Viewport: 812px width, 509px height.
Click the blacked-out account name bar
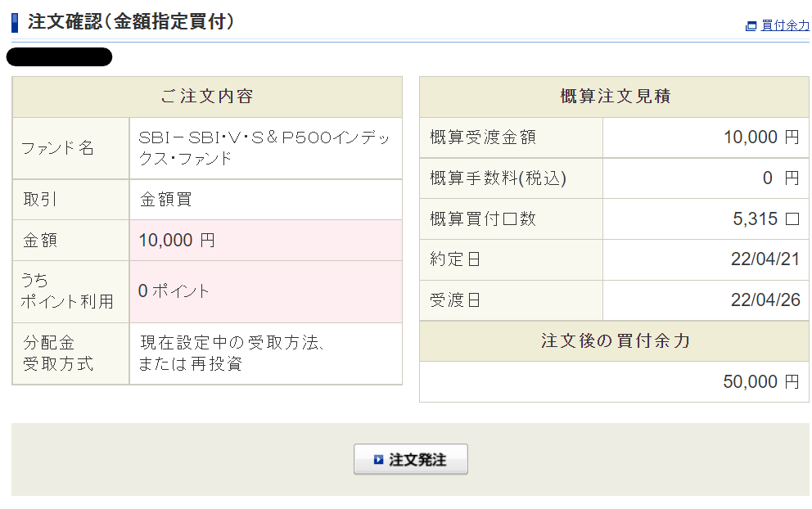[x=59, y=57]
